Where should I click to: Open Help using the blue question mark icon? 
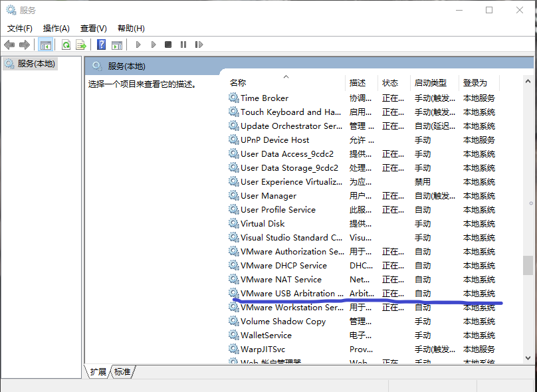[101, 45]
